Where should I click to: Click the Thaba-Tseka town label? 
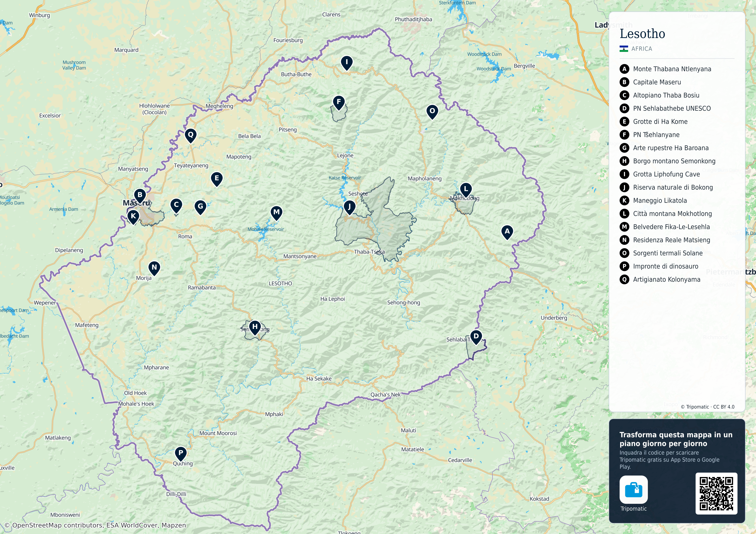tap(369, 252)
